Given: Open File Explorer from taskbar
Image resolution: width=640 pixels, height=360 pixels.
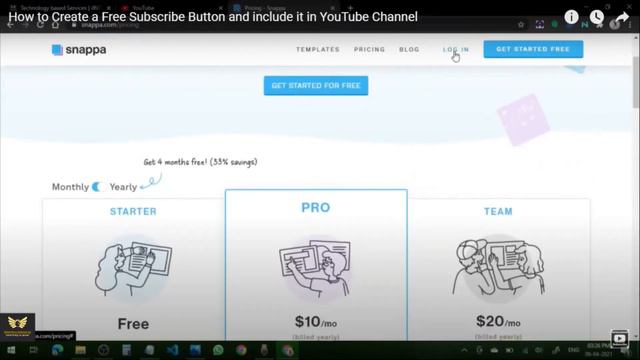Looking at the screenshot, I should point(80,350).
